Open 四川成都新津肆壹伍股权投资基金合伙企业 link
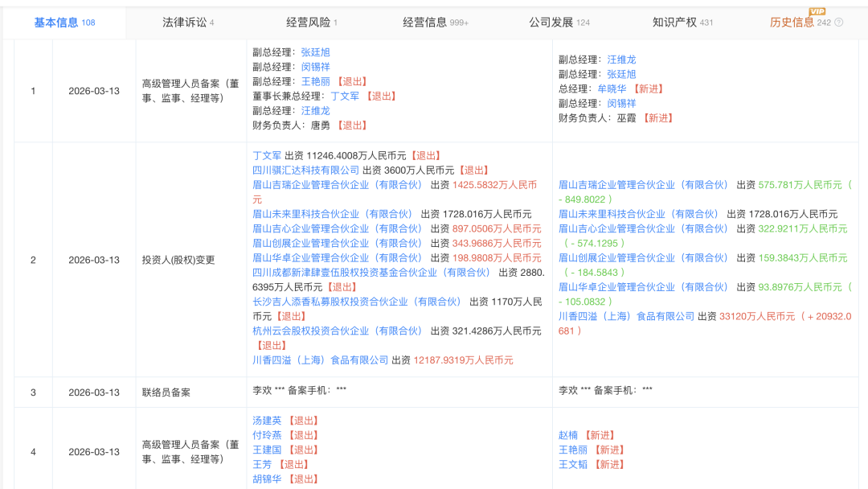The image size is (868, 489). (371, 273)
